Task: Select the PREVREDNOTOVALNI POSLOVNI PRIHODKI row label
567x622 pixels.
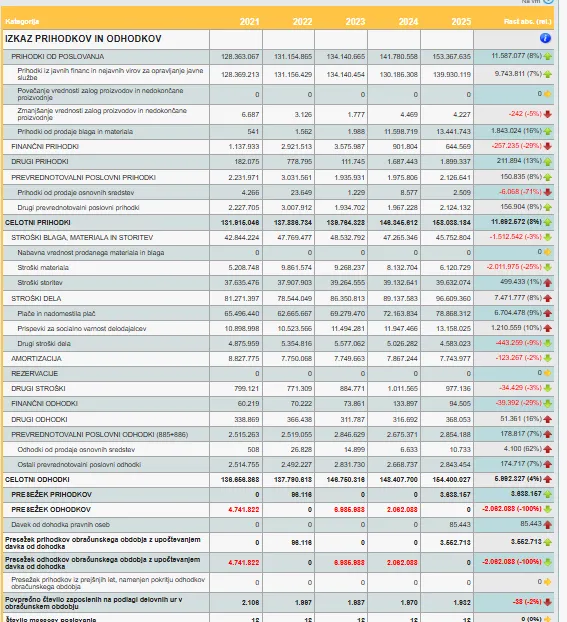Action: [x=83, y=177]
